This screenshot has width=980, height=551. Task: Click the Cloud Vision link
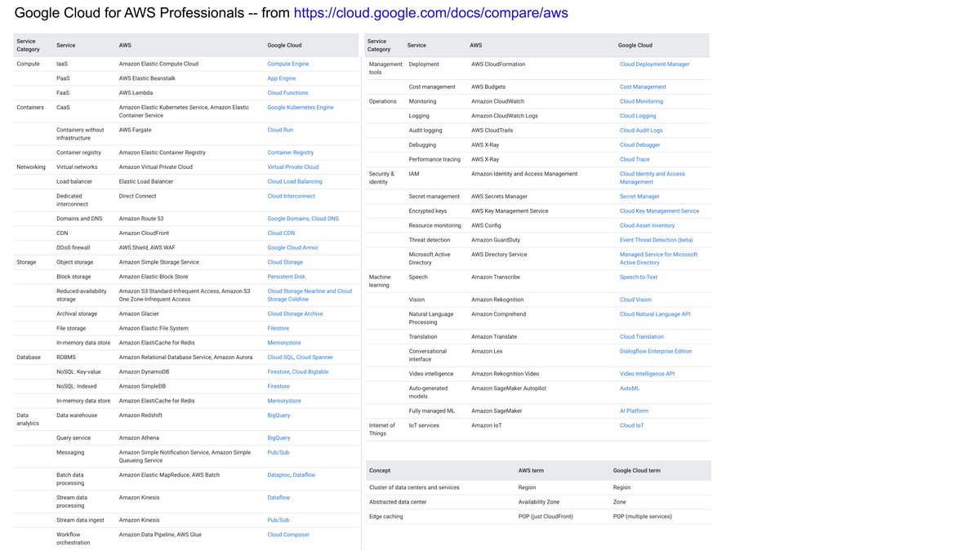pos(635,300)
